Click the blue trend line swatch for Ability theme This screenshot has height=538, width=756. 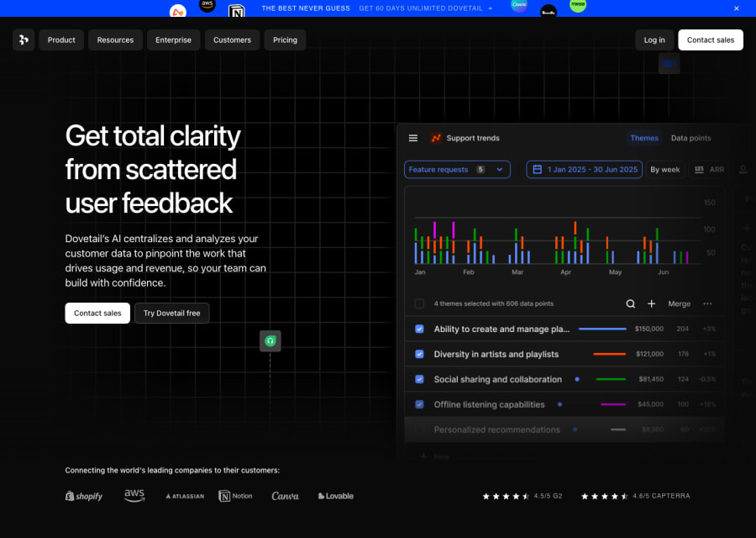[602, 329]
